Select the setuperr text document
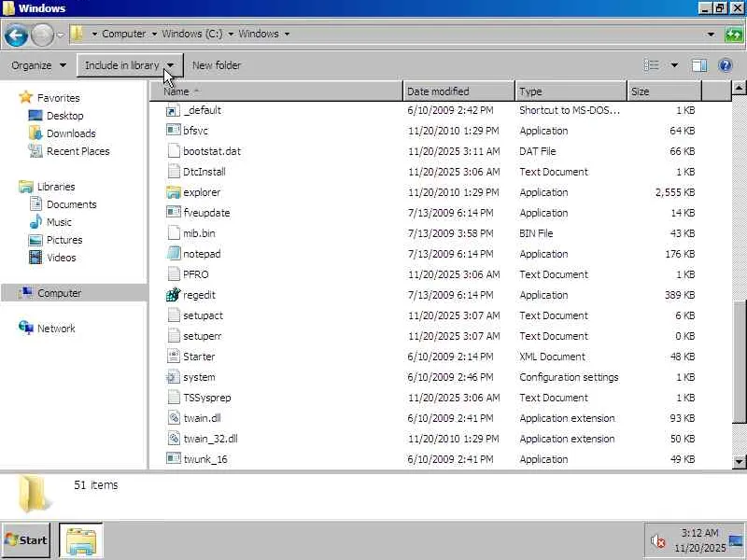The image size is (747, 560). 202,336
